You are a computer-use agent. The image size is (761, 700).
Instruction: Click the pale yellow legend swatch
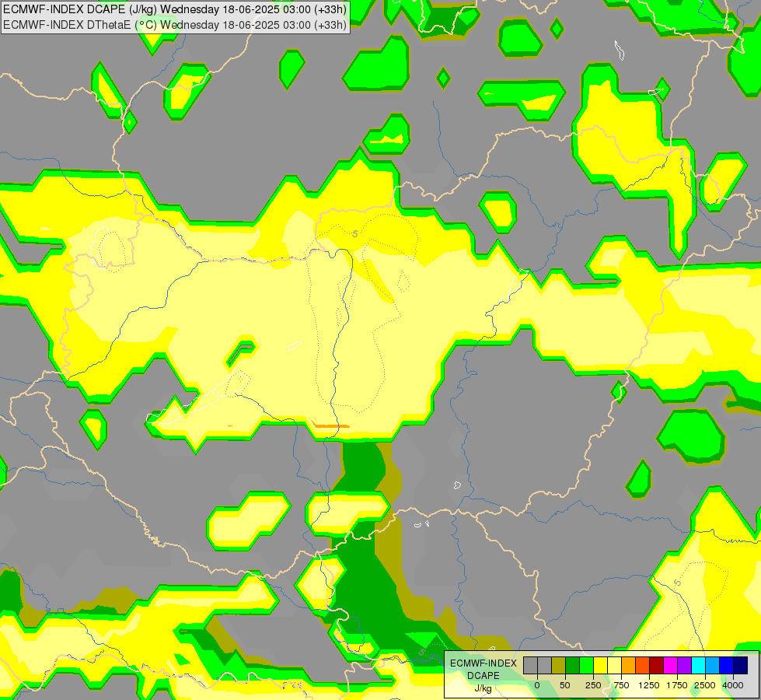pos(614,665)
